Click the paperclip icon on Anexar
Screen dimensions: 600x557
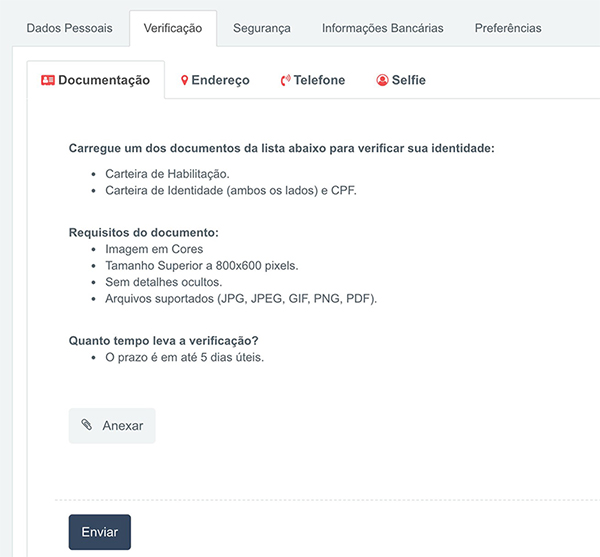[87, 425]
